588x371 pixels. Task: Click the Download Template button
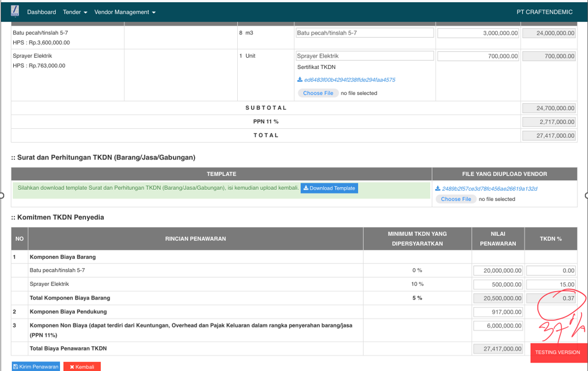329,188
